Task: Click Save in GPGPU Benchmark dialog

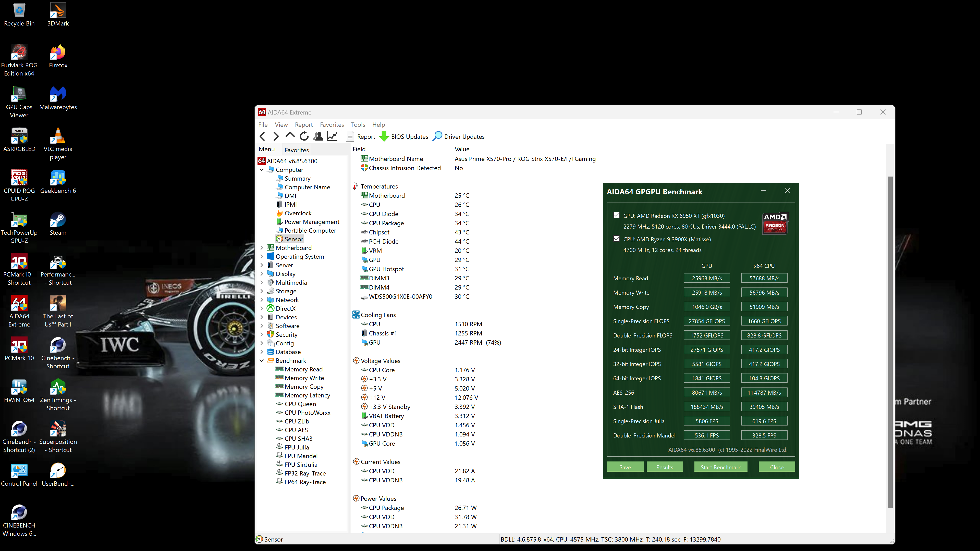Action: 625,467
